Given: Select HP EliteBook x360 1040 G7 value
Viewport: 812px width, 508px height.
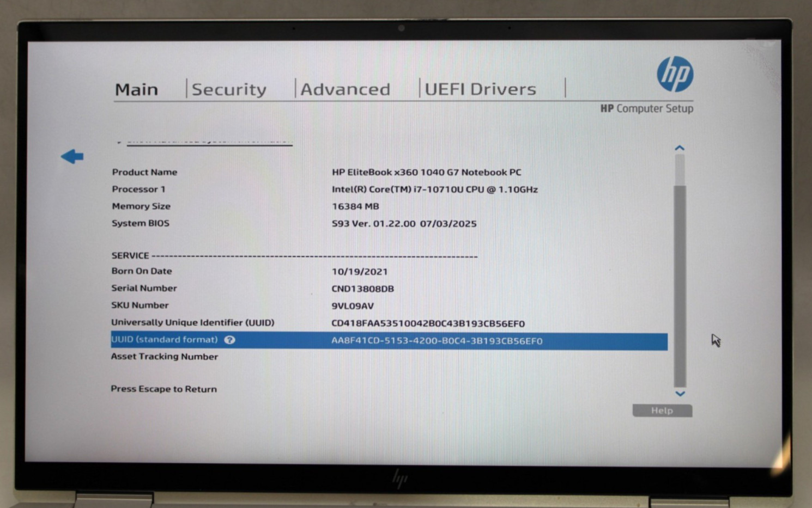Looking at the screenshot, I should pos(426,172).
